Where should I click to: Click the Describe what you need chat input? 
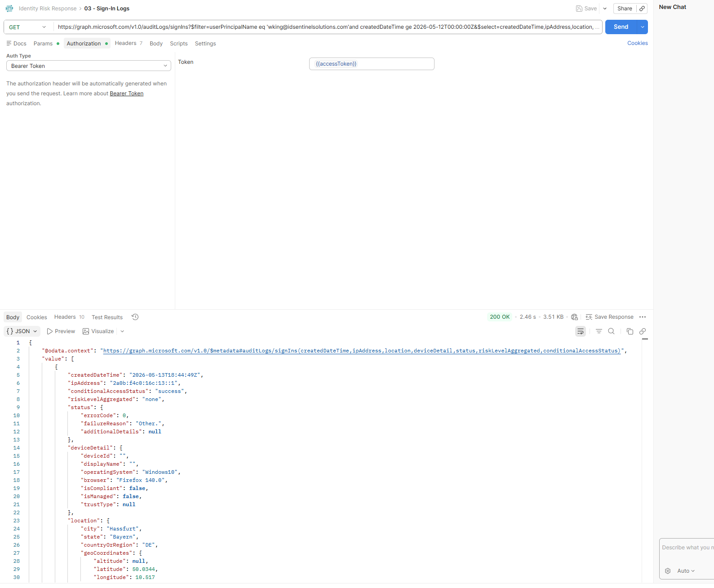tap(687, 548)
